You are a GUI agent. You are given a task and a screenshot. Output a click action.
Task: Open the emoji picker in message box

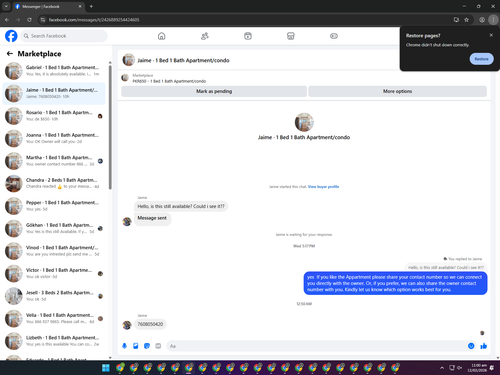[471, 346]
